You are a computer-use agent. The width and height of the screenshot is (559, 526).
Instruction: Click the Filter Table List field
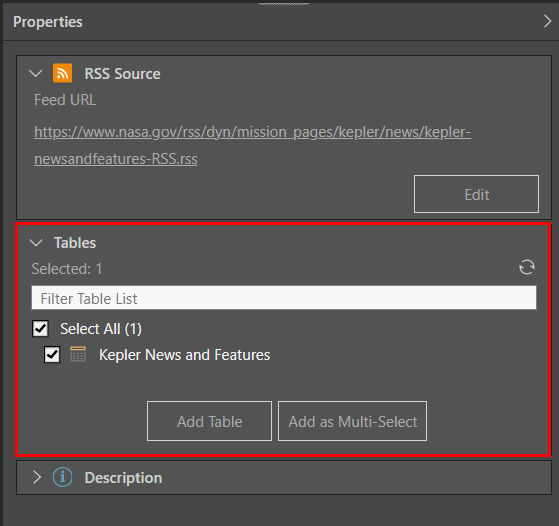284,298
